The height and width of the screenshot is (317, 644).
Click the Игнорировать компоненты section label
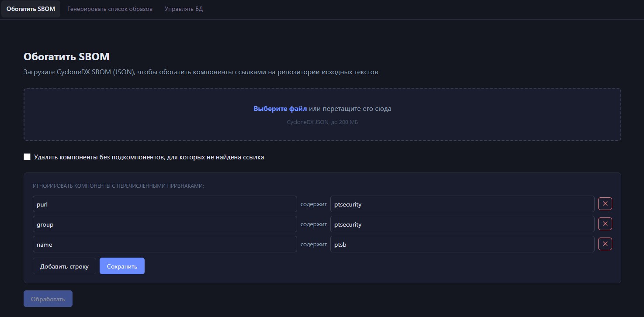(x=118, y=186)
